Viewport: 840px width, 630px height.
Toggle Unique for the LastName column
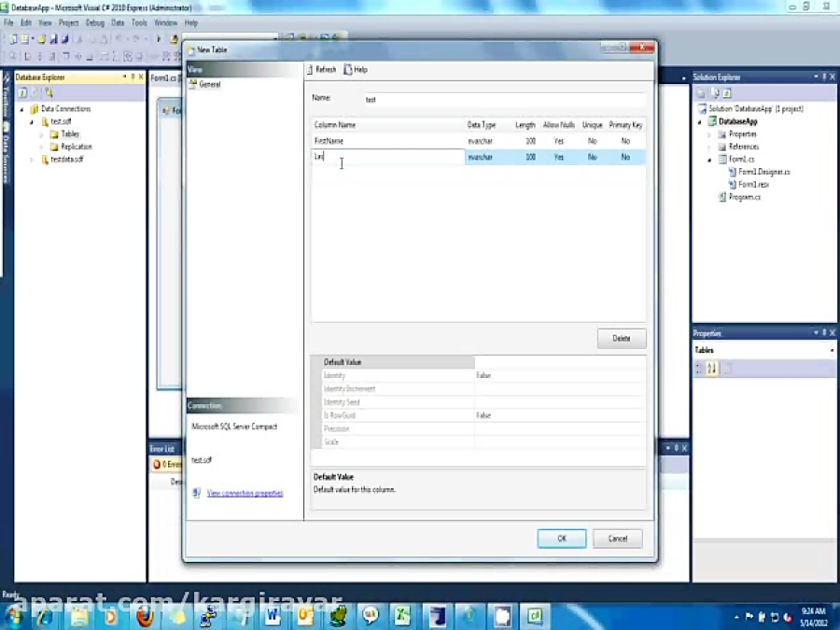point(592,157)
